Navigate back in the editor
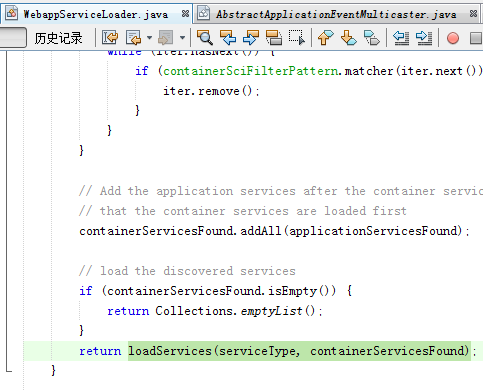483x390 pixels. pyautogui.click(x=134, y=38)
